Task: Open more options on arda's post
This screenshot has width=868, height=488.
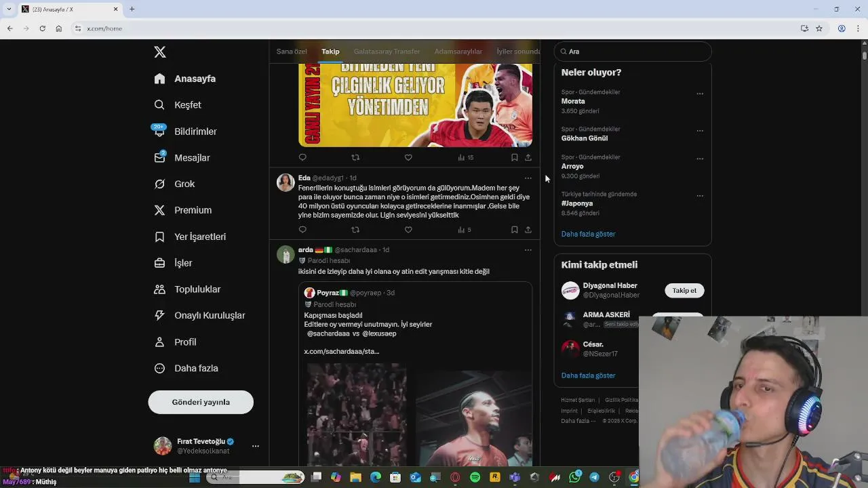Action: (528, 250)
